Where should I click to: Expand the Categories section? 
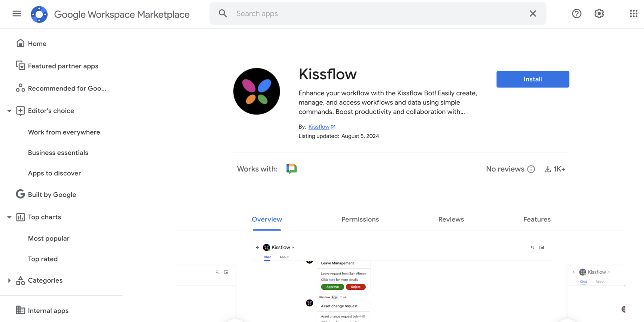9,280
